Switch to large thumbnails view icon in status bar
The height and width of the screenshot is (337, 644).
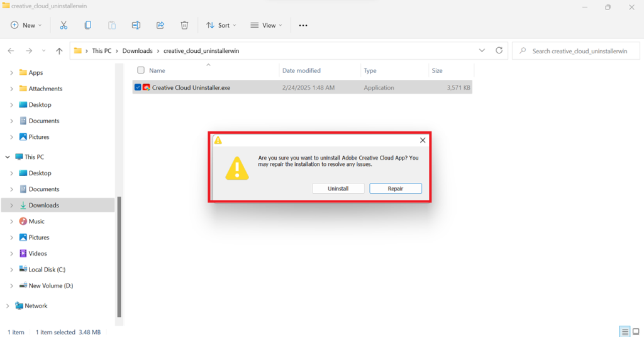click(x=636, y=332)
